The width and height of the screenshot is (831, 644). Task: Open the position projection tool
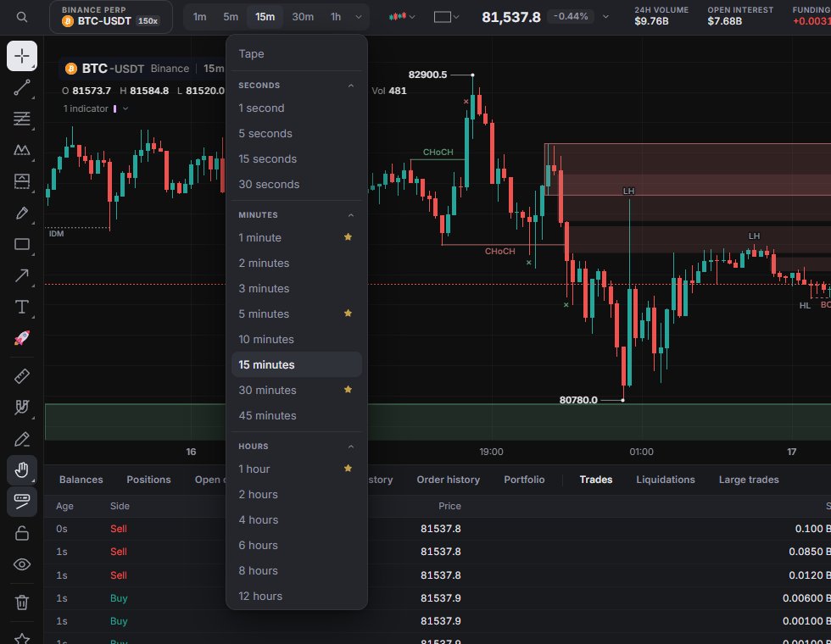(22, 181)
